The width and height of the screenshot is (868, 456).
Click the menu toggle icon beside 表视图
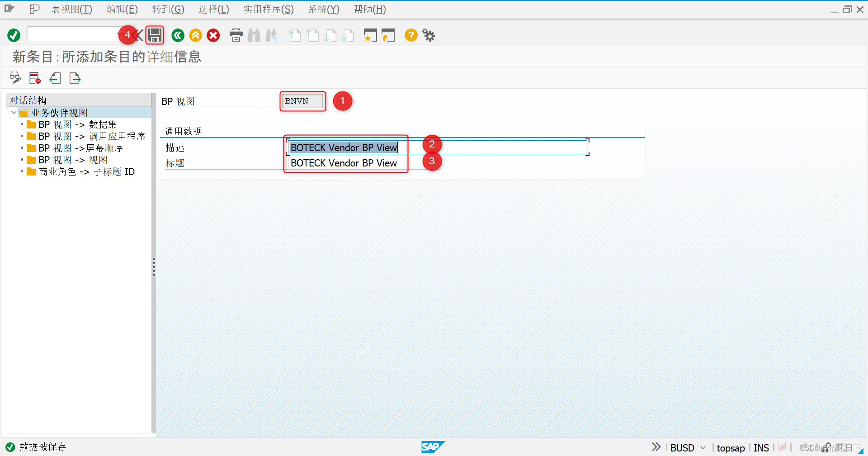click(x=34, y=9)
